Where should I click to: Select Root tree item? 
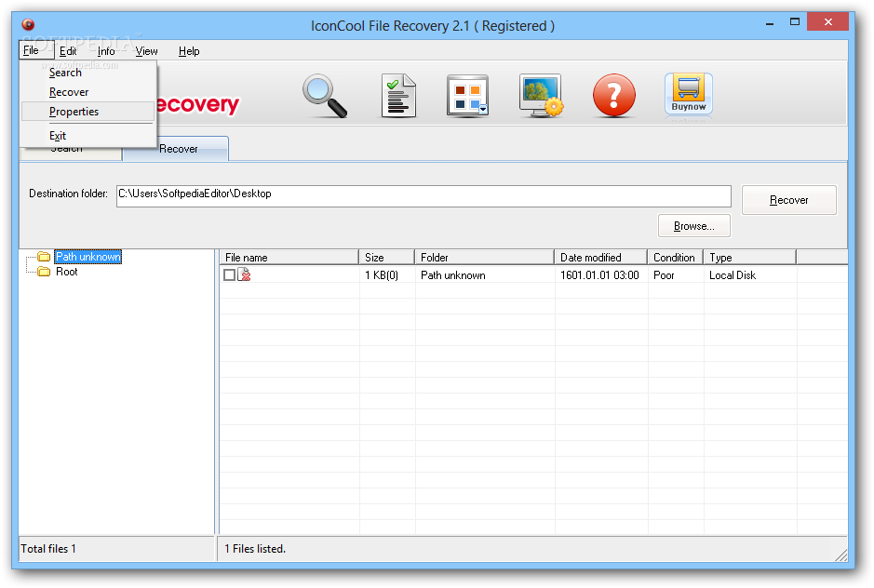click(67, 272)
